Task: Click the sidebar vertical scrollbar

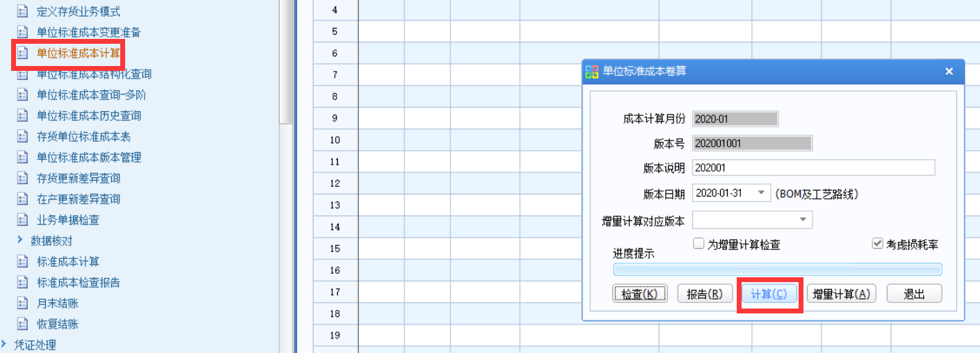Action: (286, 62)
